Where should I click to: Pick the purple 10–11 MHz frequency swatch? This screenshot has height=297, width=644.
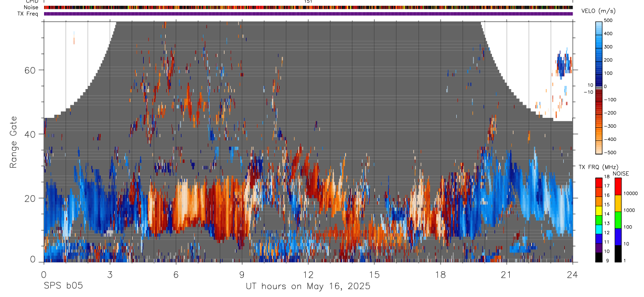coord(598,247)
